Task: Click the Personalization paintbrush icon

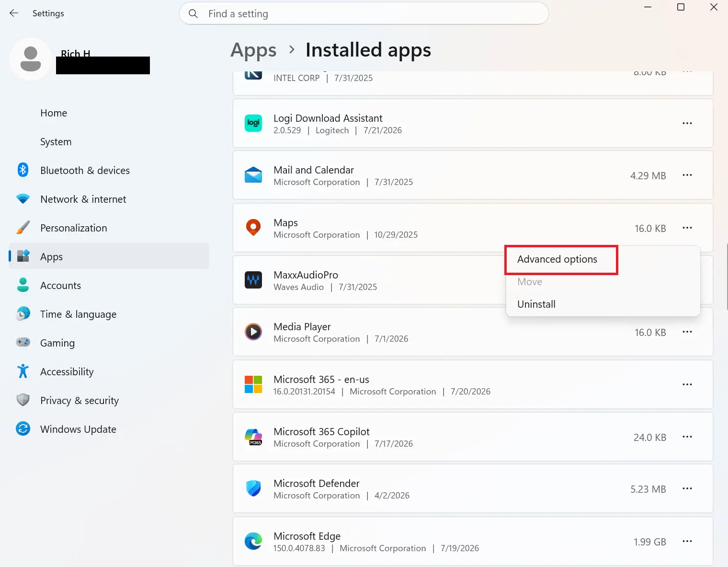Action: click(x=23, y=228)
